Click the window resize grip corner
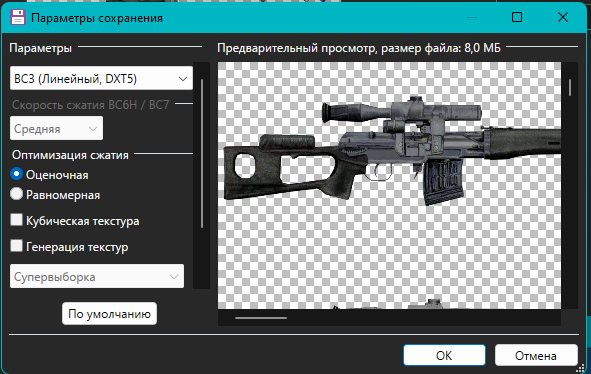Screen dimensions: 591x374 click(581, 368)
